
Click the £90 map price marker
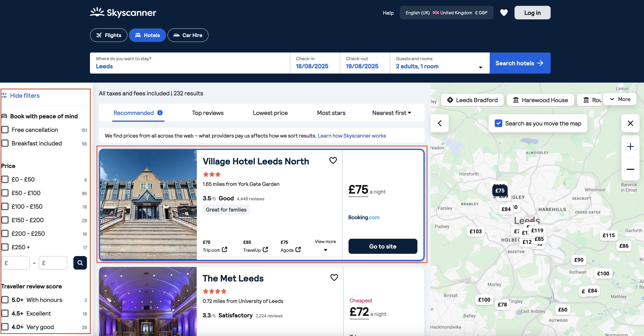[x=579, y=260]
